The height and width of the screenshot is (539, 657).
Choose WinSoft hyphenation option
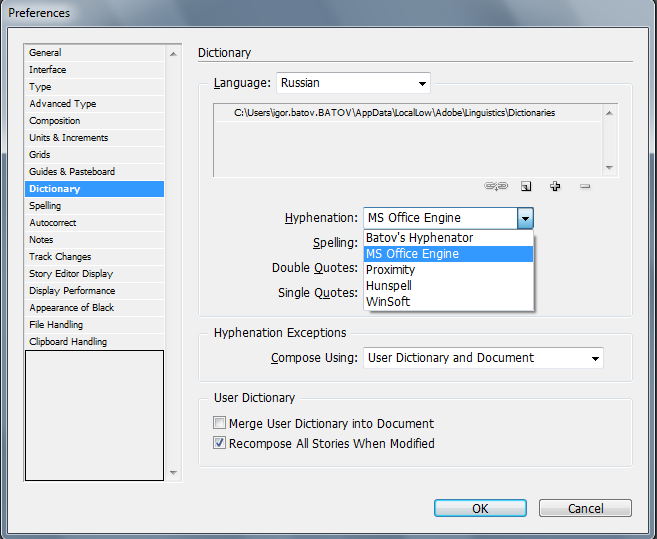(448, 301)
